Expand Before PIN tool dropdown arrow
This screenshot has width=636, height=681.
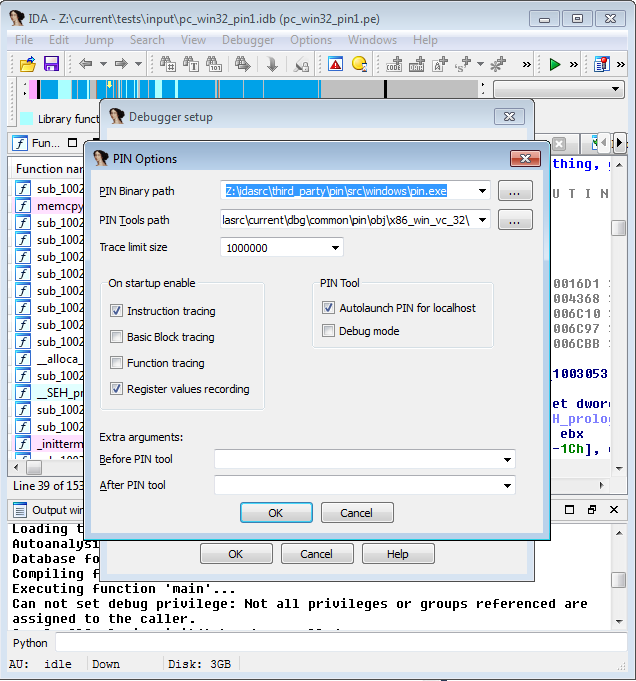click(x=507, y=460)
